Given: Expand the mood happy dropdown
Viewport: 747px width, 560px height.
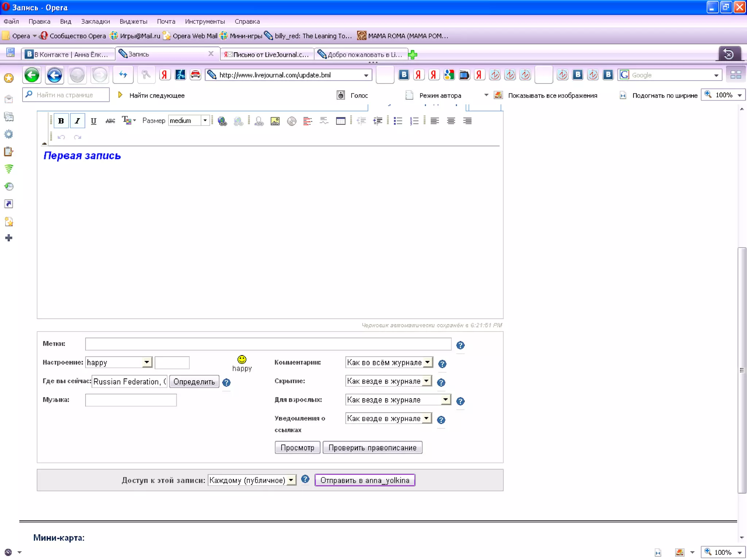Looking at the screenshot, I should [x=147, y=362].
